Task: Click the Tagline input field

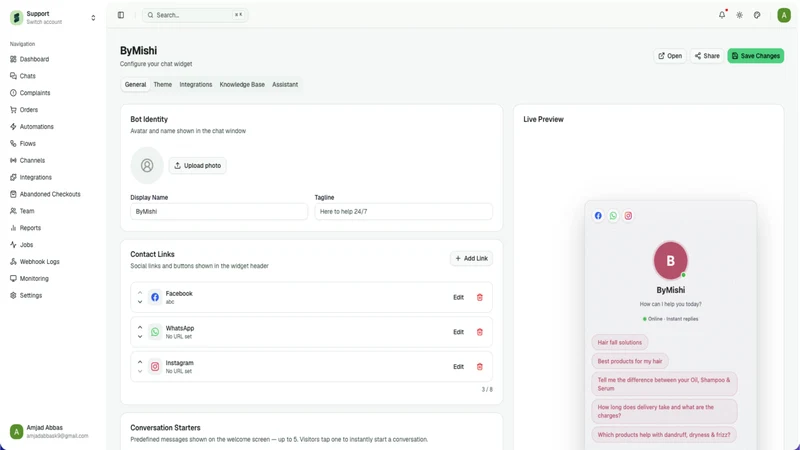Action: [403, 211]
